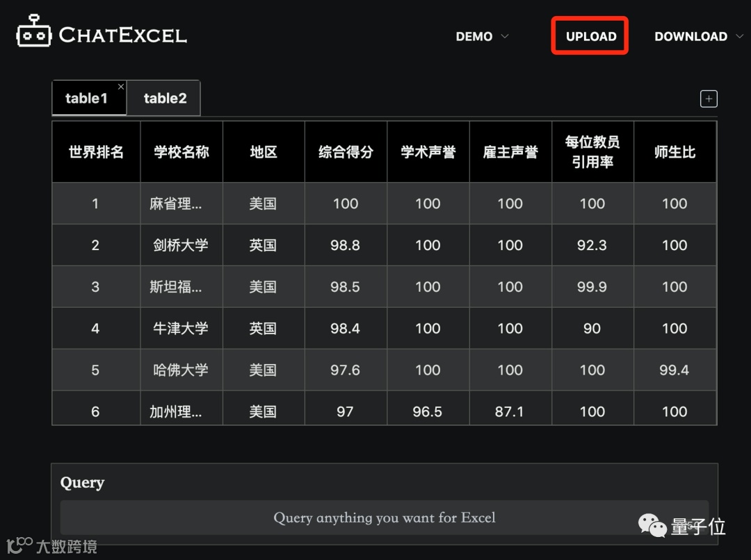
Task: Click the 麻省理... school name cell
Action: pyautogui.click(x=181, y=204)
